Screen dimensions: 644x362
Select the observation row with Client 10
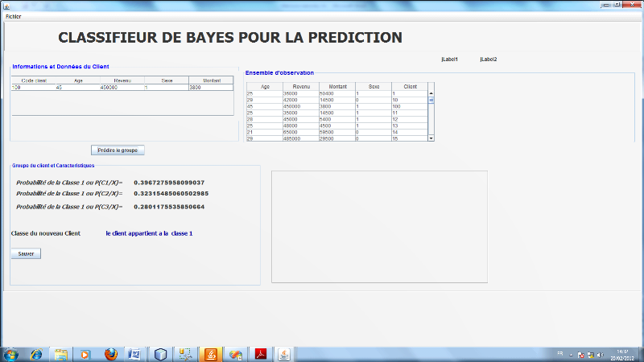coord(337,100)
